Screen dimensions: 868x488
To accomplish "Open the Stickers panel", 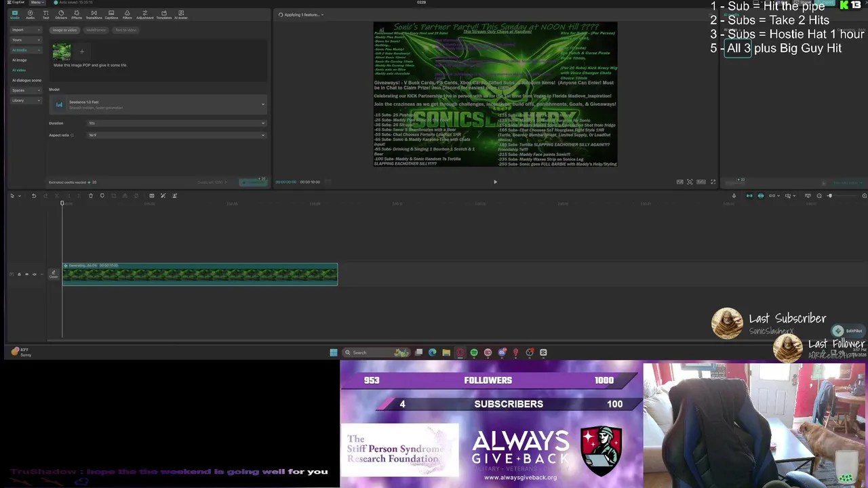I will (61, 14).
